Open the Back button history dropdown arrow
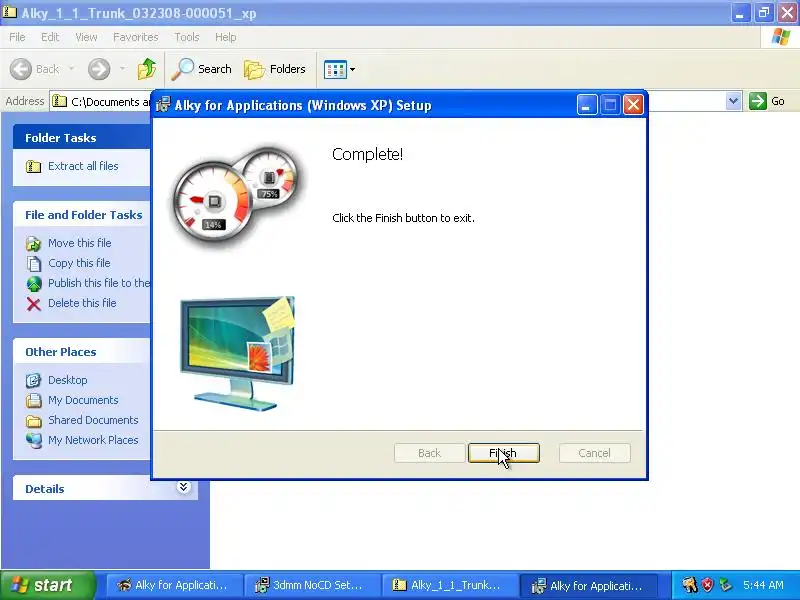 click(71, 68)
